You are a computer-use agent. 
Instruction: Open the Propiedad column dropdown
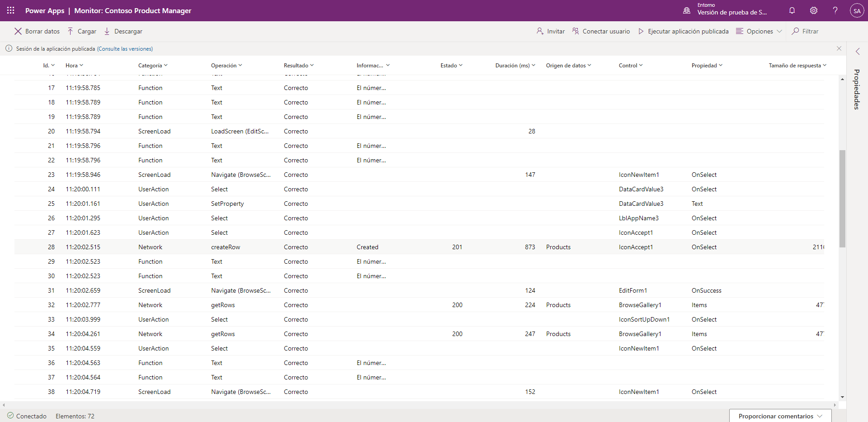click(721, 65)
